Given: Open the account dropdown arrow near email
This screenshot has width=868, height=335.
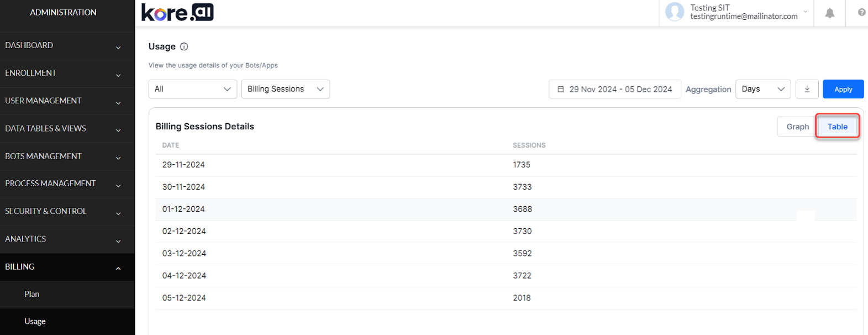Looking at the screenshot, I should pos(806,12).
